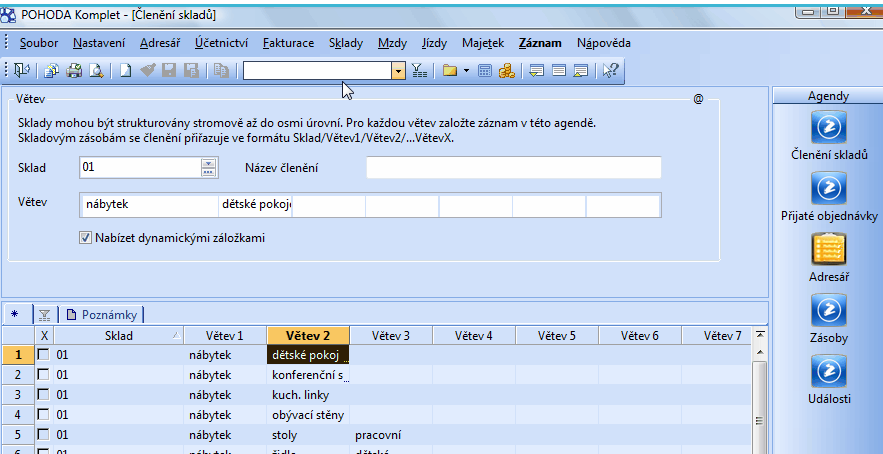Click the middle table layout toolbar icon
Image resolution: width=883 pixels, height=454 pixels.
tap(559, 70)
